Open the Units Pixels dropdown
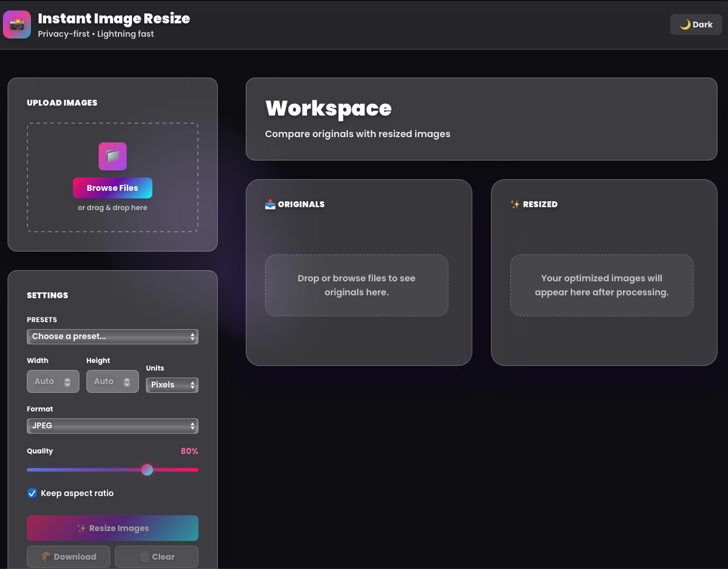This screenshot has height=569, width=728. point(172,385)
